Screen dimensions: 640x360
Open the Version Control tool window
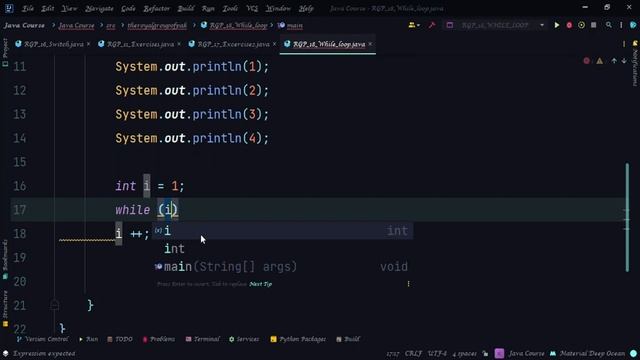(42, 339)
